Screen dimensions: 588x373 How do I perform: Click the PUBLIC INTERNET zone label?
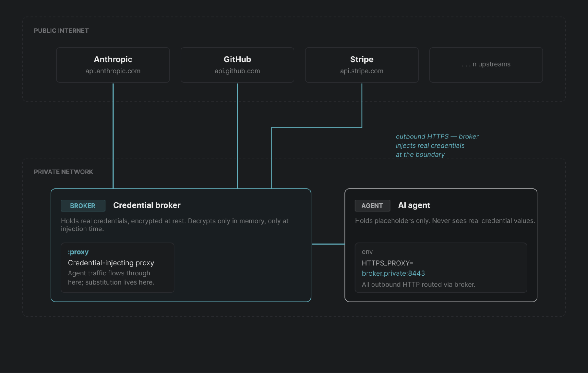(61, 31)
